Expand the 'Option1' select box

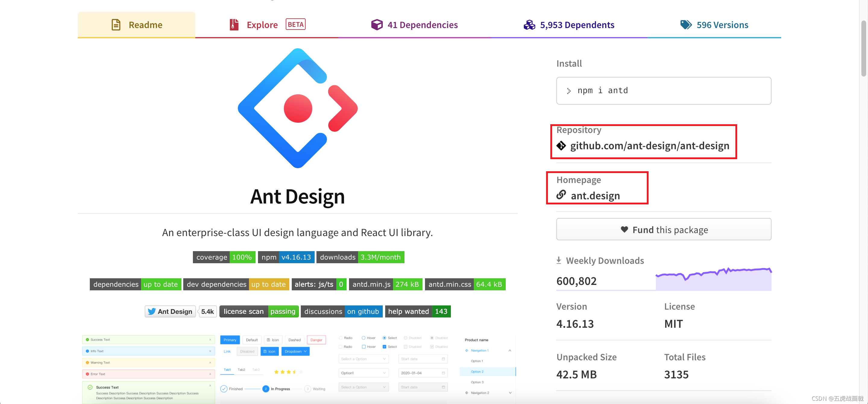click(363, 373)
